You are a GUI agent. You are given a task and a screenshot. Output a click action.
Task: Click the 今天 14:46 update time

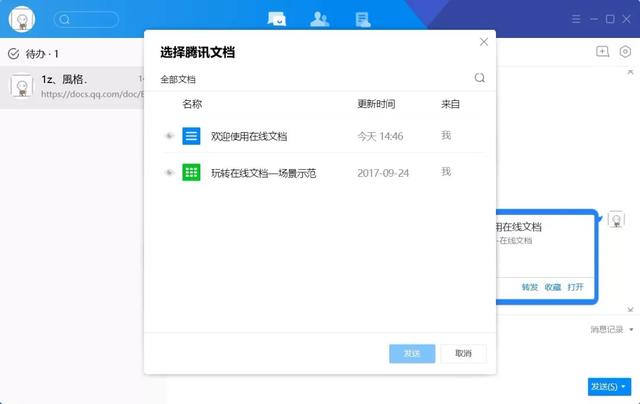(380, 136)
